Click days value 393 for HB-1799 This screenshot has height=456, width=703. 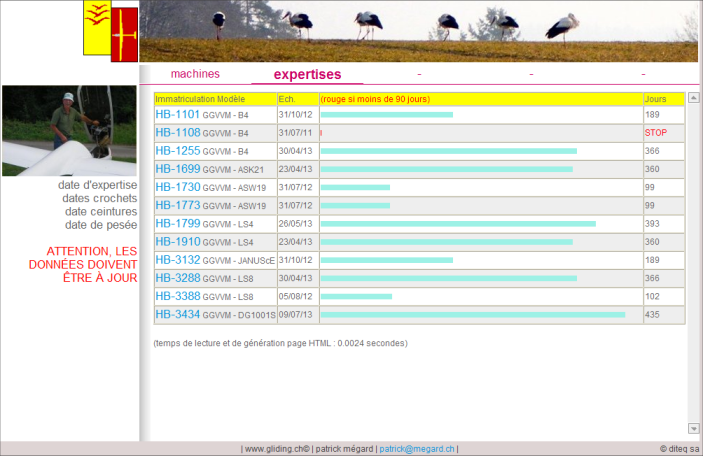(x=652, y=224)
